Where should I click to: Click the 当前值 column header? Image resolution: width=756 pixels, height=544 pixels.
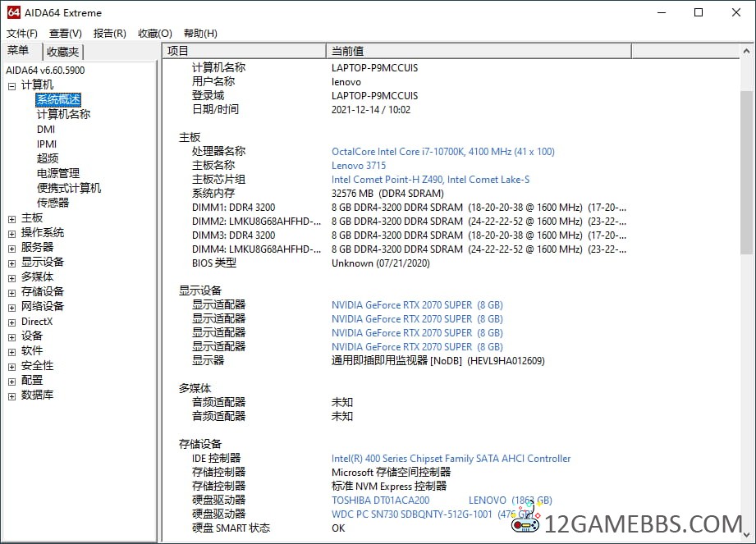coord(479,51)
